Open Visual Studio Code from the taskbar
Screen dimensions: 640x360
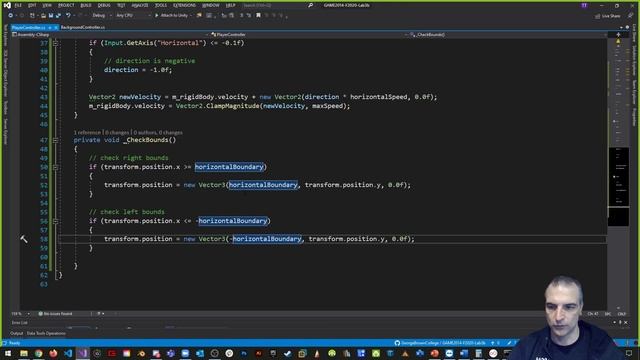tap(68, 353)
